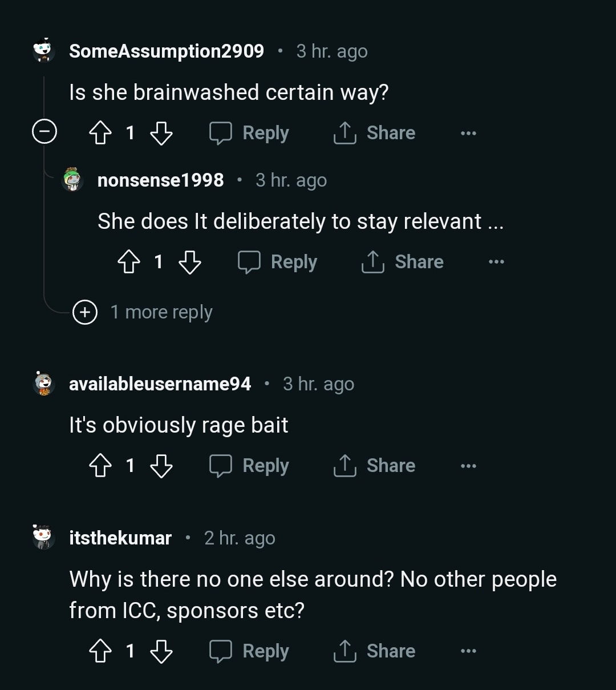
Task: Downvote availableusername94's comment
Action: (161, 466)
